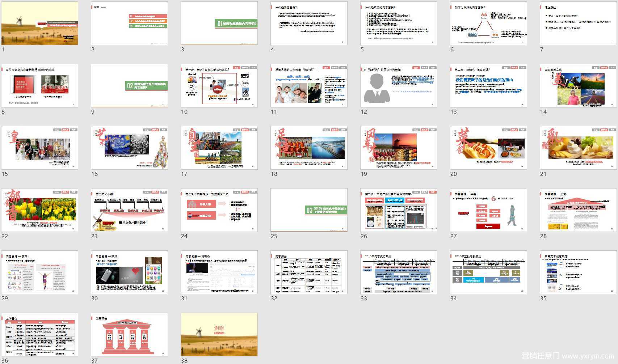The width and height of the screenshot is (618, 364).
Task: Open slide 21 showing cheese wedges
Action: click(578, 148)
